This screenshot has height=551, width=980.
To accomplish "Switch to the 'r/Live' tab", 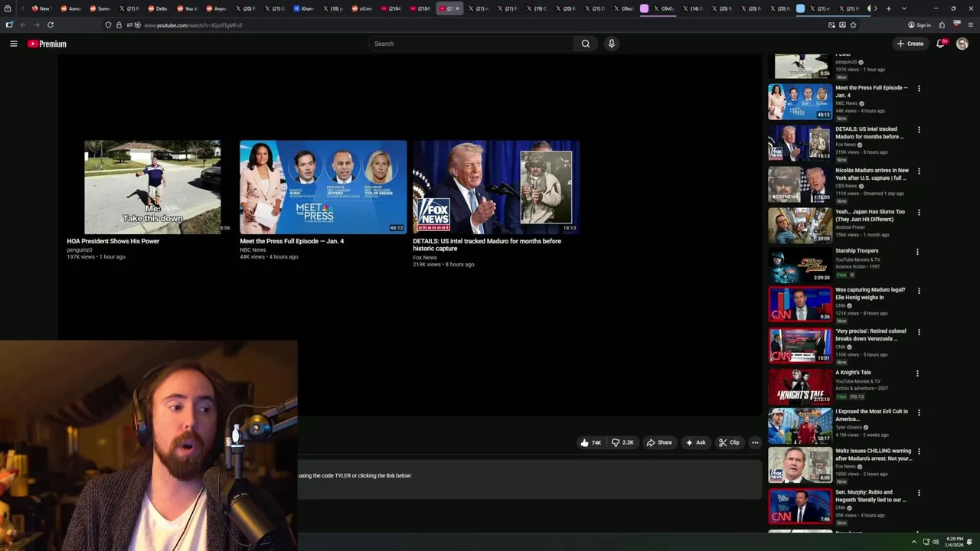I will (x=362, y=8).
